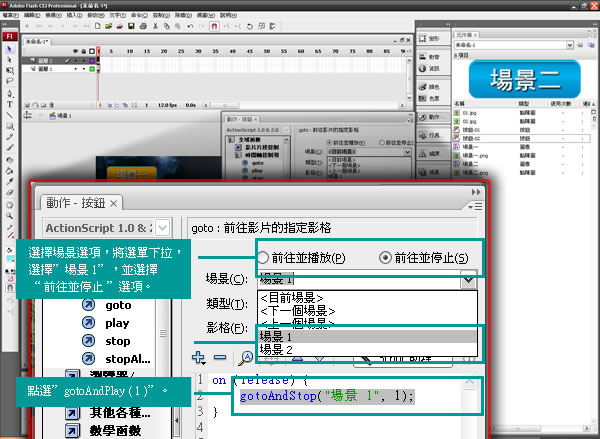The image size is (600, 439).
Task: Click the Delete Layer trash icon
Action: point(52,105)
